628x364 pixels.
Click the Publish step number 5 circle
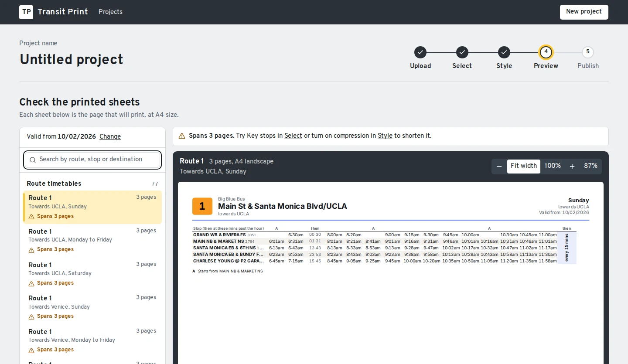[588, 52]
